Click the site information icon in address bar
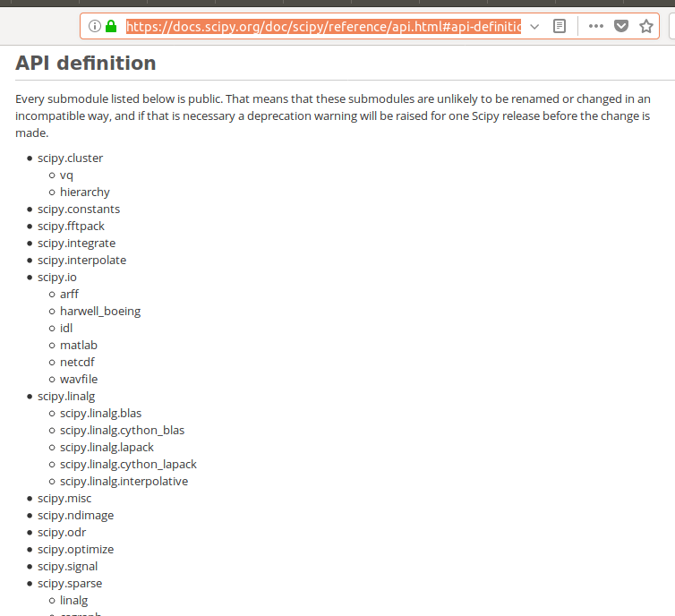This screenshot has height=616, width=675. pyautogui.click(x=95, y=26)
